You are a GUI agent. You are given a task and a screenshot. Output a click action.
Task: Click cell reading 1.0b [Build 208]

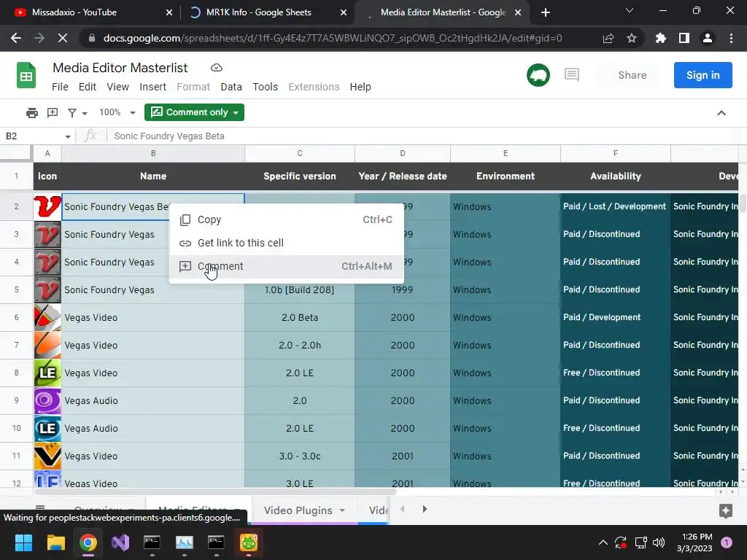point(300,290)
